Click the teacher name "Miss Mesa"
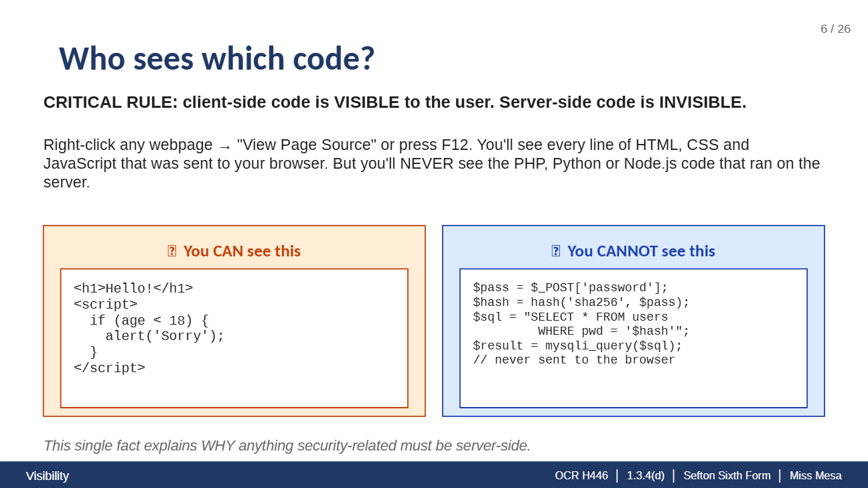Screen dimensions: 868x488 click(x=816, y=475)
